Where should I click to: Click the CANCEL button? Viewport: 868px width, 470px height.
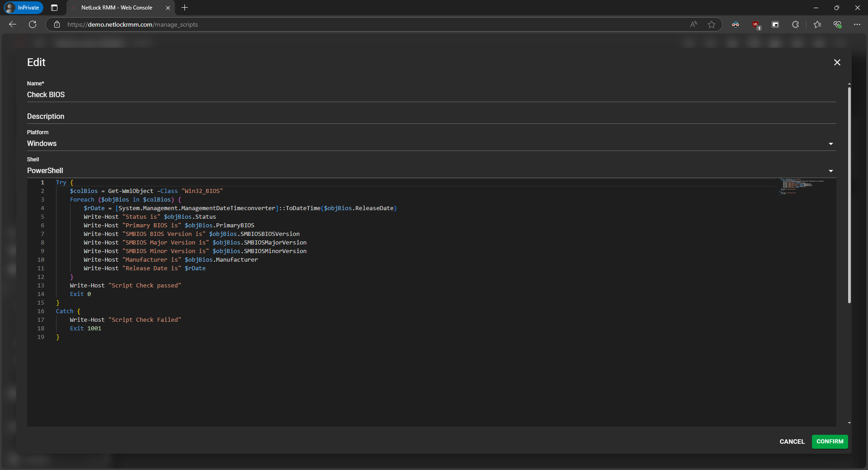coord(792,442)
